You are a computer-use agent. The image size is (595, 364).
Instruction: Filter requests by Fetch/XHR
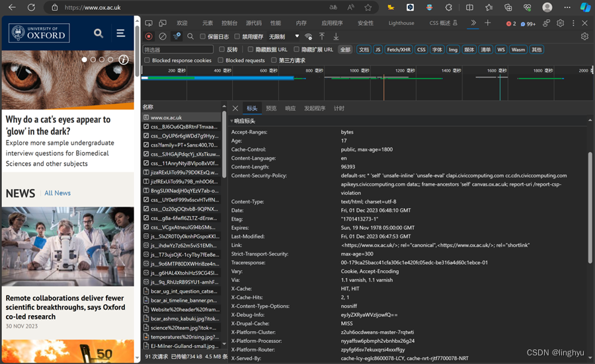point(399,50)
